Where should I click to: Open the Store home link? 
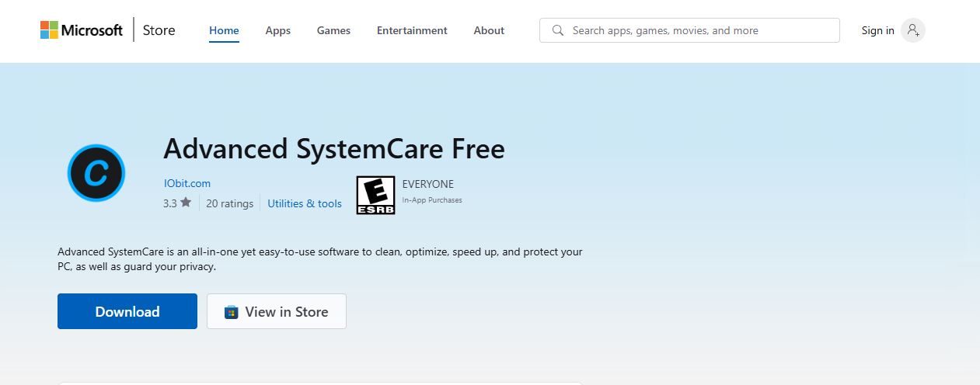pyautogui.click(x=159, y=30)
